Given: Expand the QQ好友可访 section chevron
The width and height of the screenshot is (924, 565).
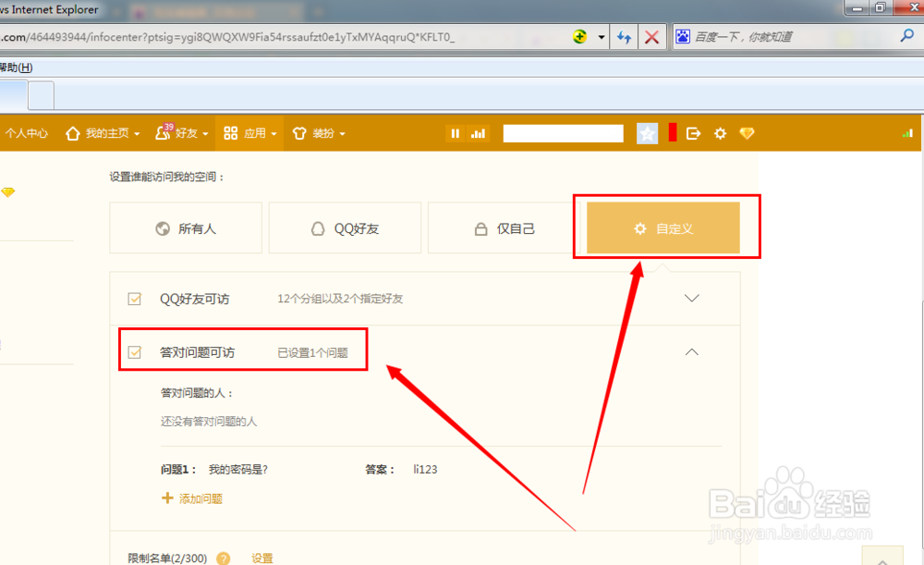Looking at the screenshot, I should coord(693,298).
